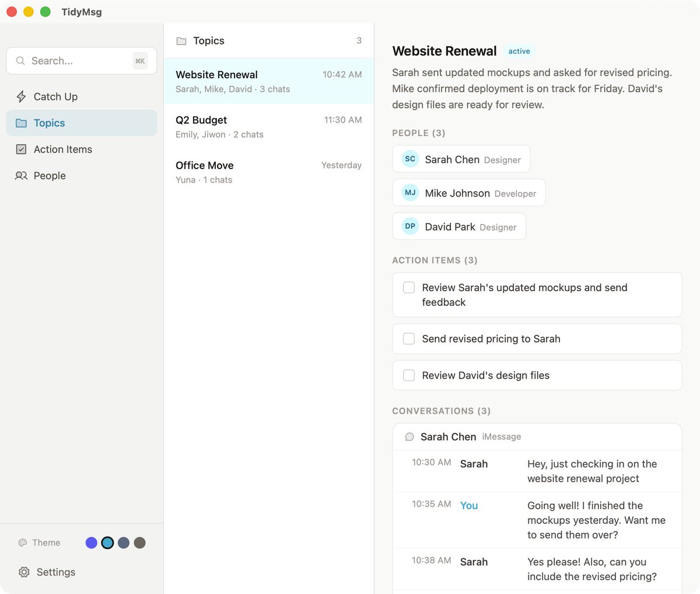The image size is (700, 594).
Task: Go to Action Items in sidebar
Action: pyautogui.click(x=82, y=149)
